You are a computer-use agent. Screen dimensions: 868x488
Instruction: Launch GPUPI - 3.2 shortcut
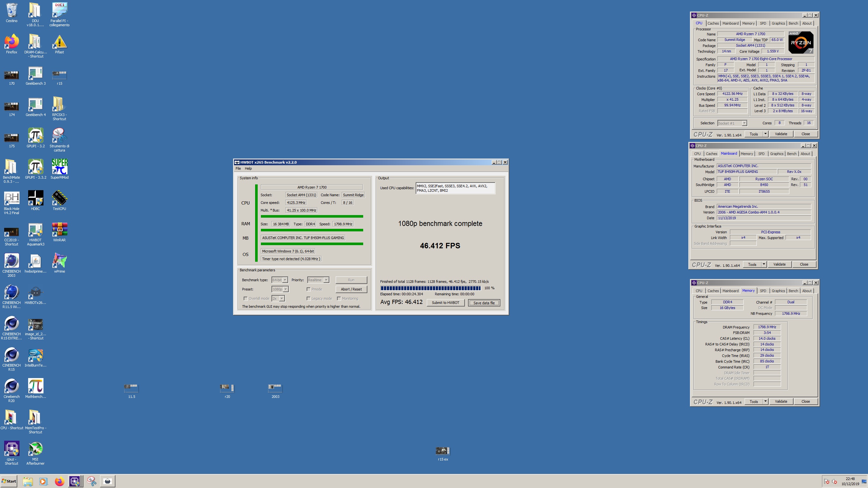pyautogui.click(x=35, y=138)
